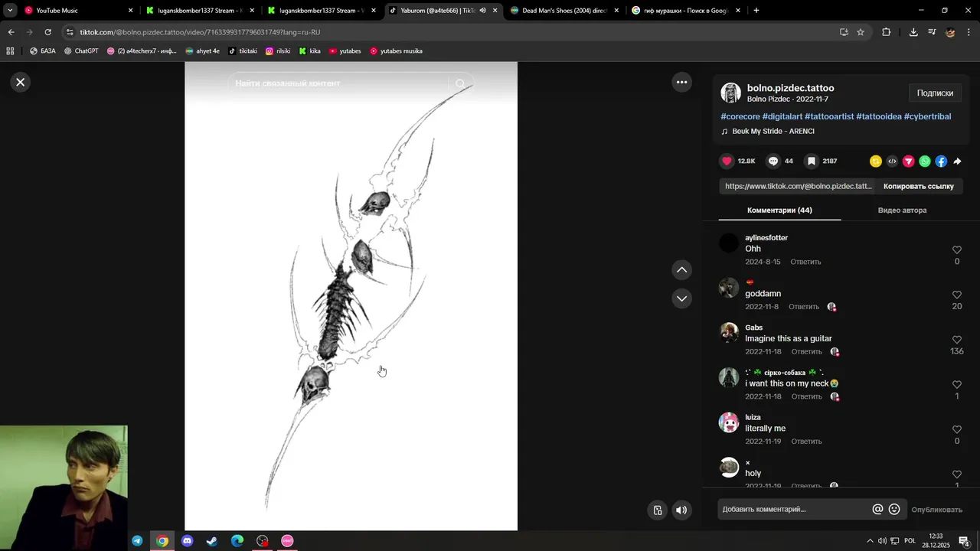This screenshot has width=980, height=551.
Task: Toggle the auto-scroll icon beside the volume button
Action: click(657, 510)
